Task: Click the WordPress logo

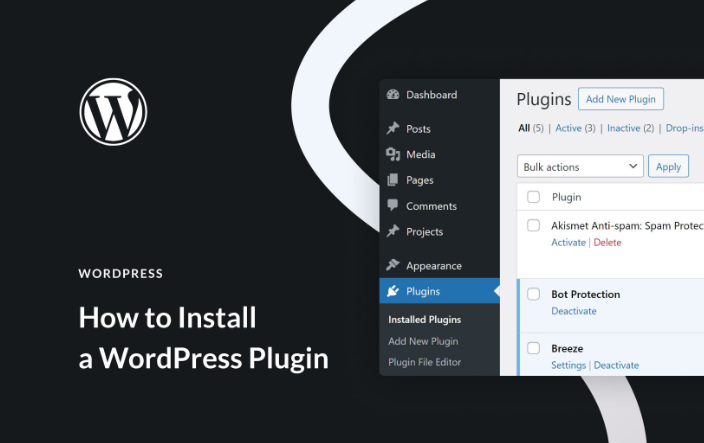Action: tap(113, 112)
